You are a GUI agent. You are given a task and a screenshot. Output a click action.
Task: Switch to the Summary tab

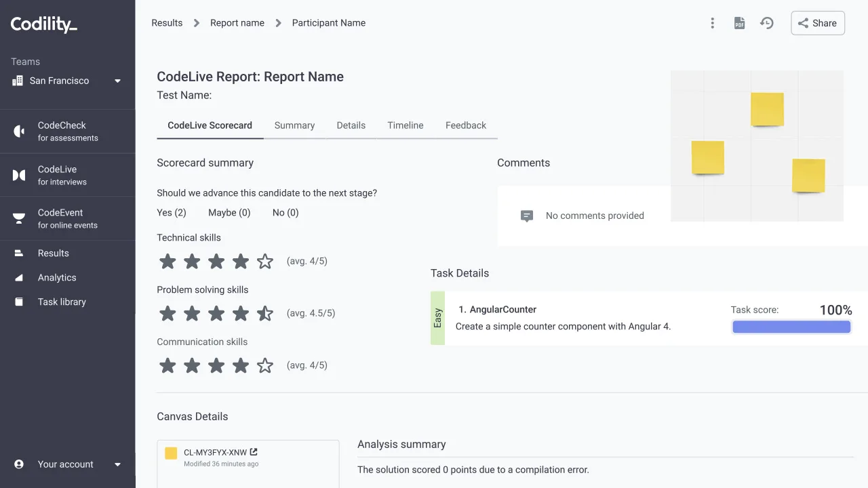point(294,125)
